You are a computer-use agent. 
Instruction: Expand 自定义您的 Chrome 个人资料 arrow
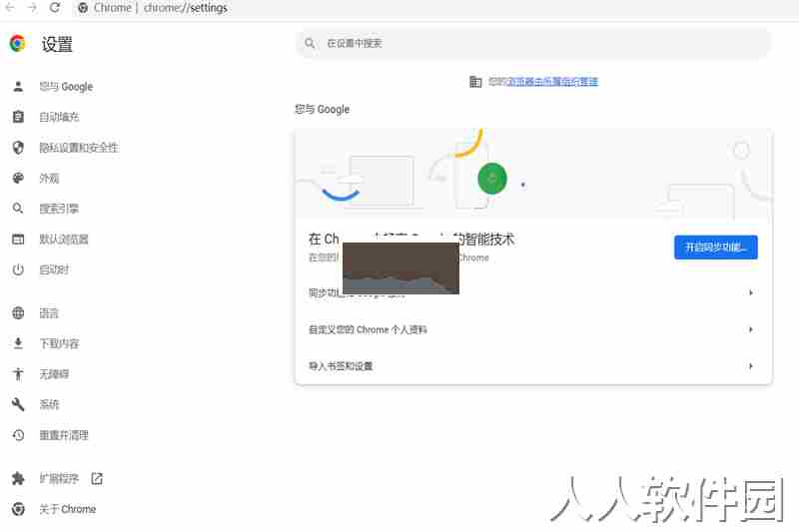pos(751,329)
